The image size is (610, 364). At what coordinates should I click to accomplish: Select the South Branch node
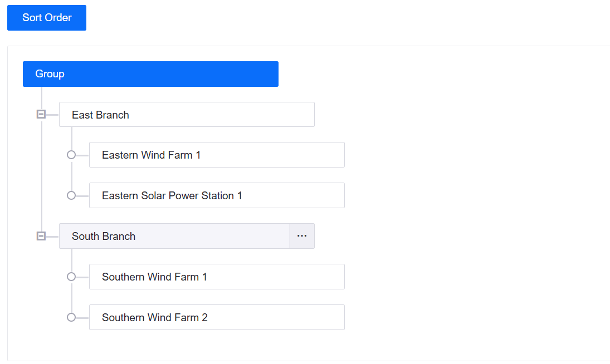(174, 236)
